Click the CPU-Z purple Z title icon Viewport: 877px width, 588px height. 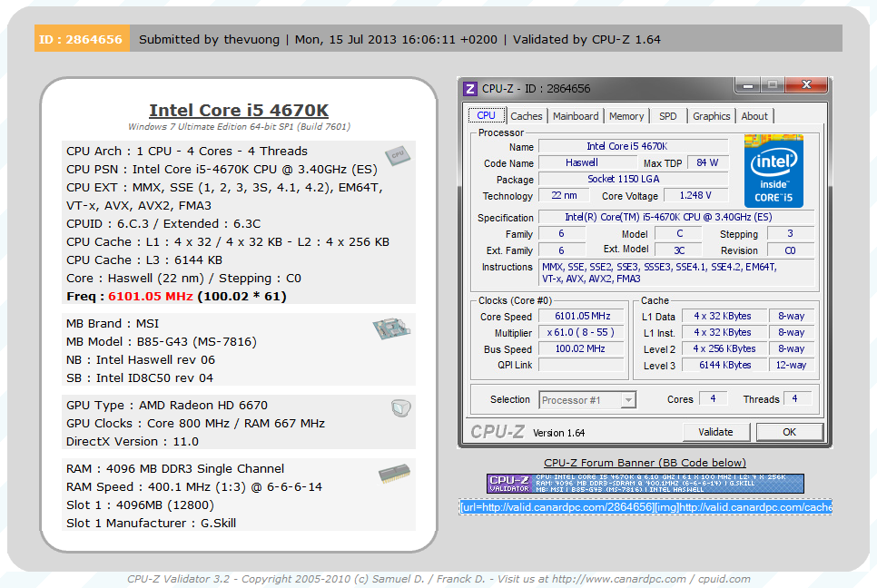[470, 89]
